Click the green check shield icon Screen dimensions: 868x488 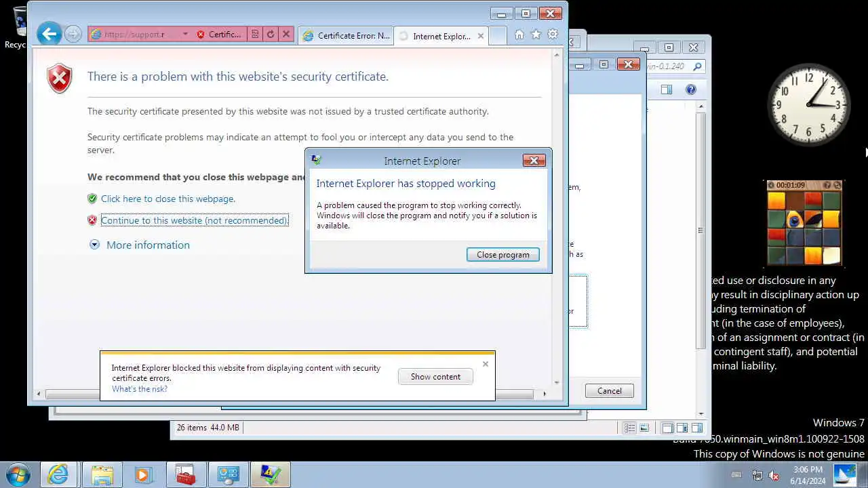tap(92, 199)
